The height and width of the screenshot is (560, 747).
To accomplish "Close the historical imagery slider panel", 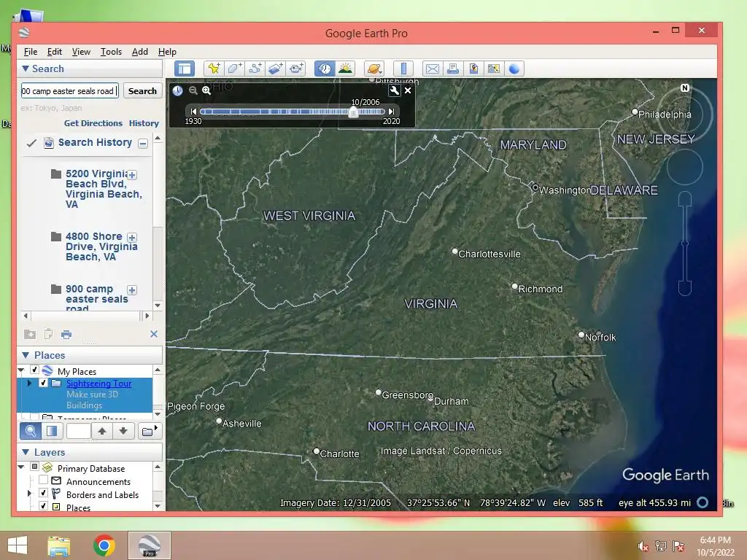I will (x=408, y=90).
